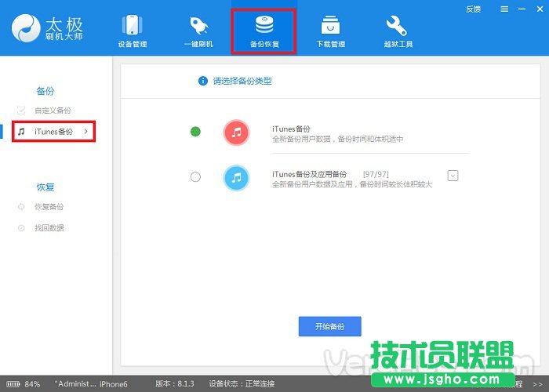This screenshot has width=549, height=392.
Task: Click the music note icon in sidebar
Action: click(21, 132)
